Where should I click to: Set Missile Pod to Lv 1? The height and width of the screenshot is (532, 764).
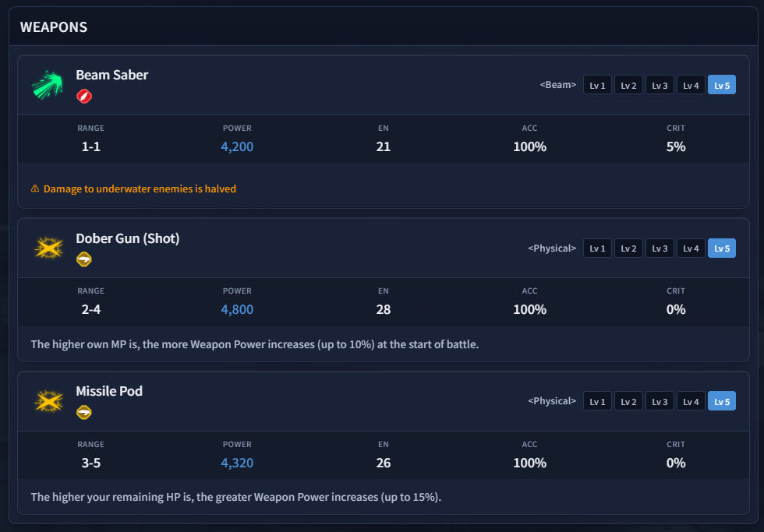click(597, 401)
